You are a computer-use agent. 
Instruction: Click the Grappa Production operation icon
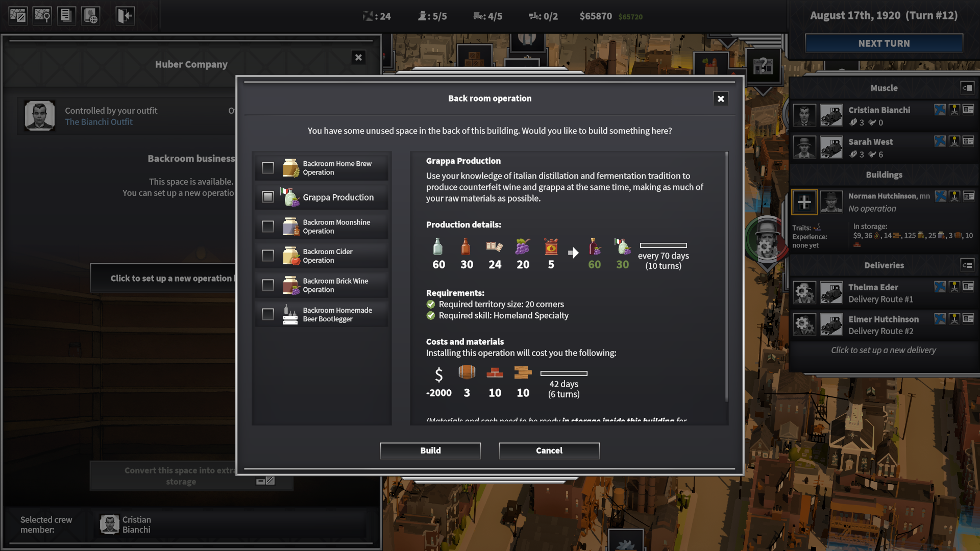click(289, 197)
